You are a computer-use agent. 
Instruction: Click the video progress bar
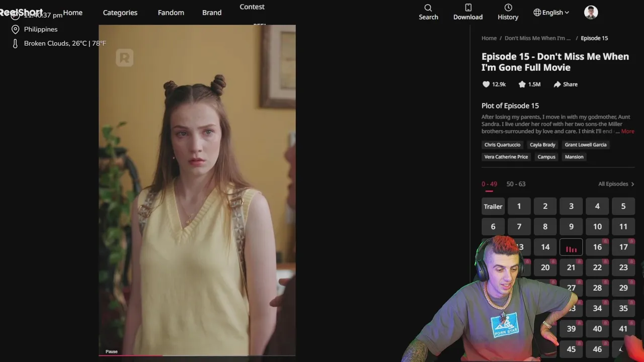click(x=197, y=355)
